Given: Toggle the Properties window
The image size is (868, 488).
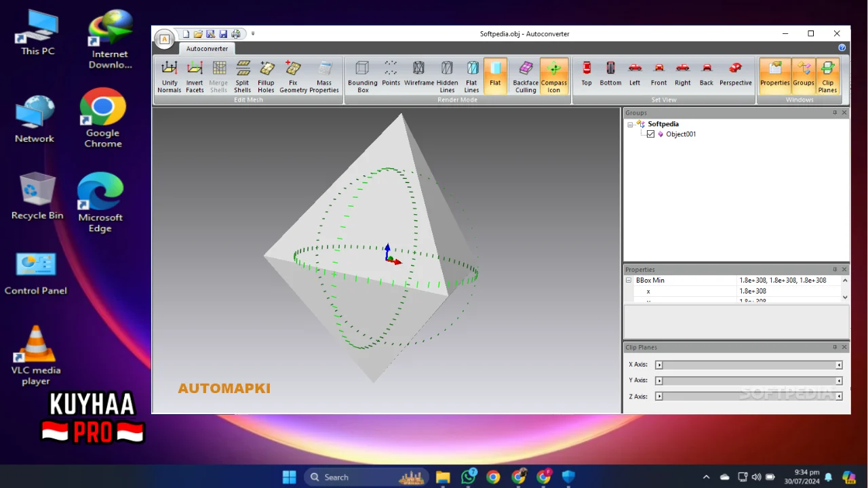Looking at the screenshot, I should [775, 76].
